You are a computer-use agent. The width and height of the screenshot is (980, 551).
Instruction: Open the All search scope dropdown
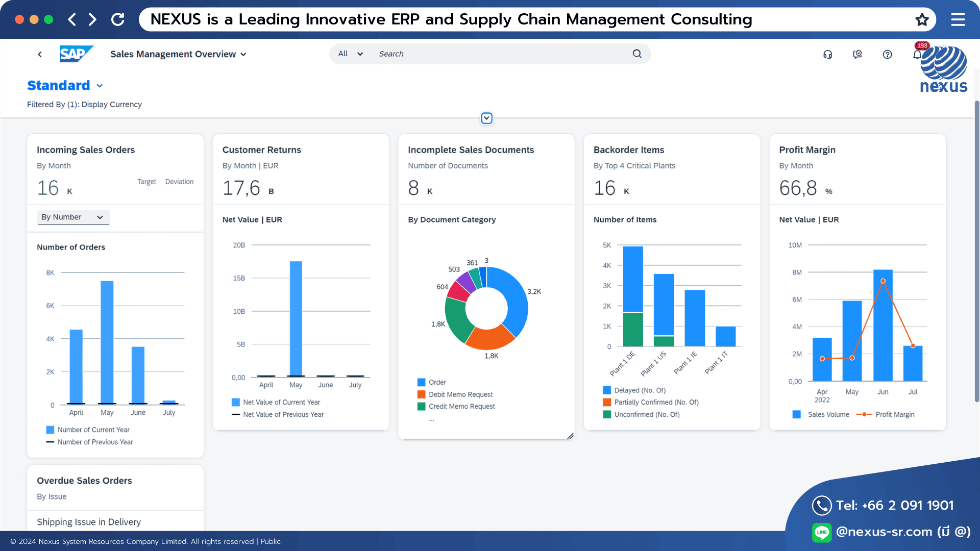350,54
